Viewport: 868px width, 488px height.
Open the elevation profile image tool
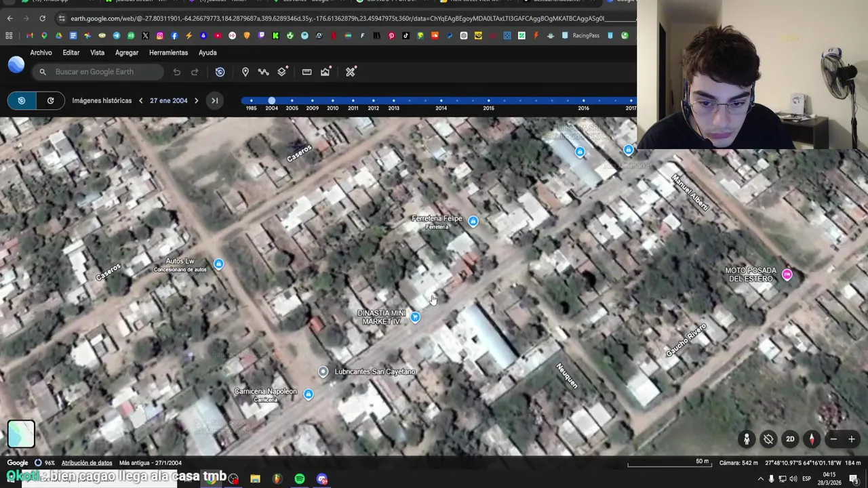(326, 72)
